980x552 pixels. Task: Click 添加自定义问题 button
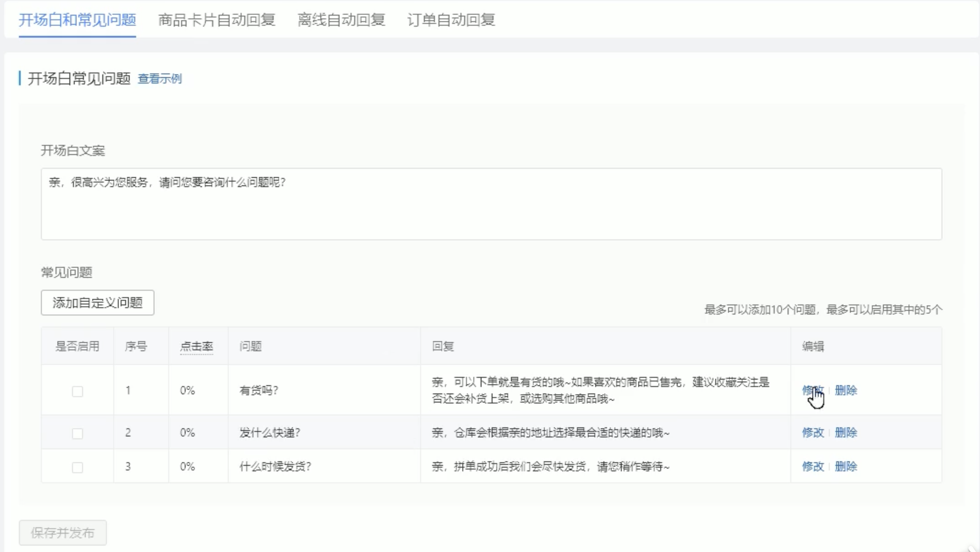[x=97, y=302]
